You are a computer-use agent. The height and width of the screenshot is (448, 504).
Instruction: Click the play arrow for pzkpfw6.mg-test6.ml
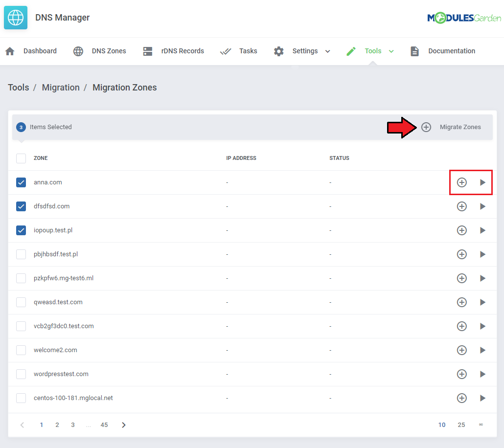[482, 278]
